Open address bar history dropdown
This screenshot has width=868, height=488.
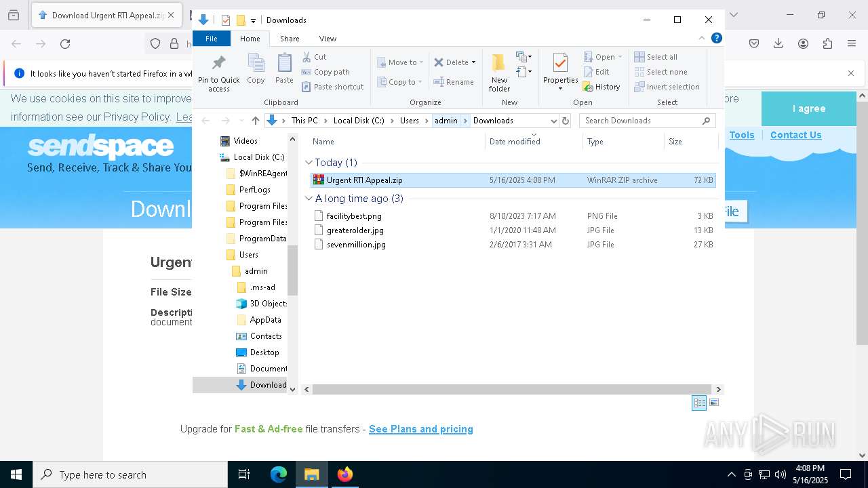(x=553, y=121)
